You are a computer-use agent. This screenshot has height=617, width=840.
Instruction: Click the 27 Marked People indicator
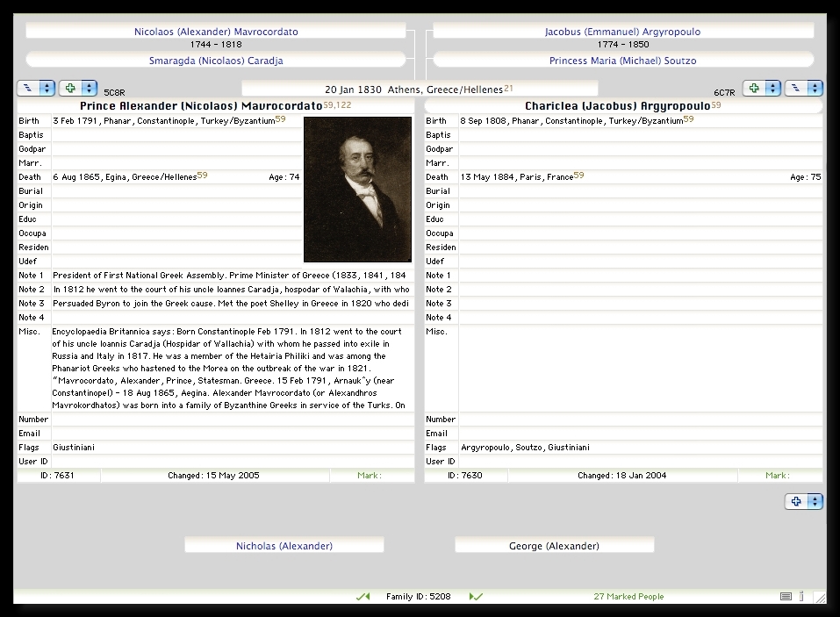(628, 597)
